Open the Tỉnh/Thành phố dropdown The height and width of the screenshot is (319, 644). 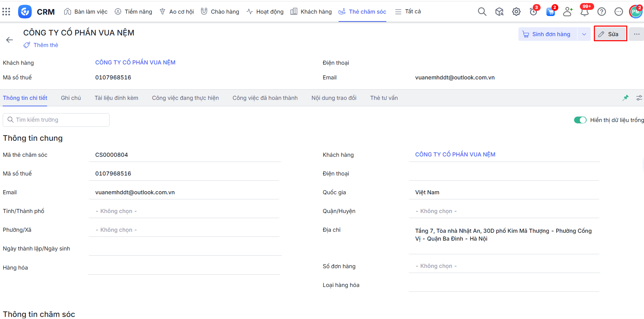(184, 211)
